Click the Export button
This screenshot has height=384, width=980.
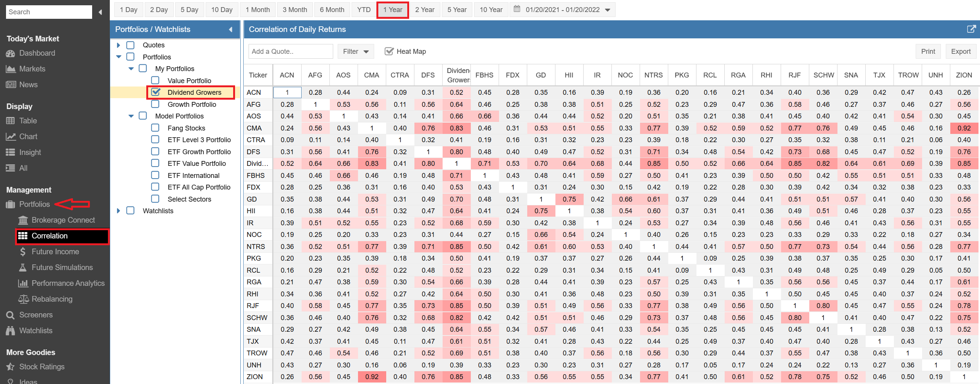pos(960,52)
